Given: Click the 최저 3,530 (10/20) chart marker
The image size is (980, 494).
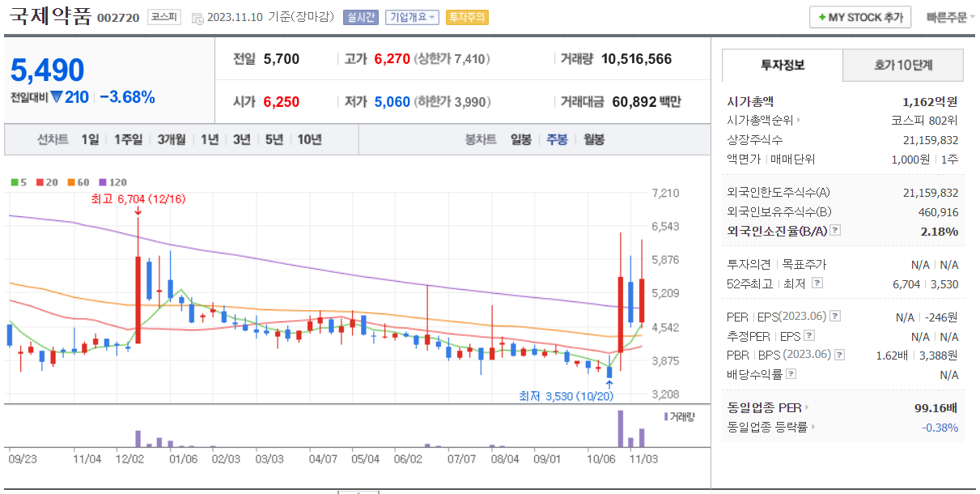Looking at the screenshot, I should click(566, 396).
